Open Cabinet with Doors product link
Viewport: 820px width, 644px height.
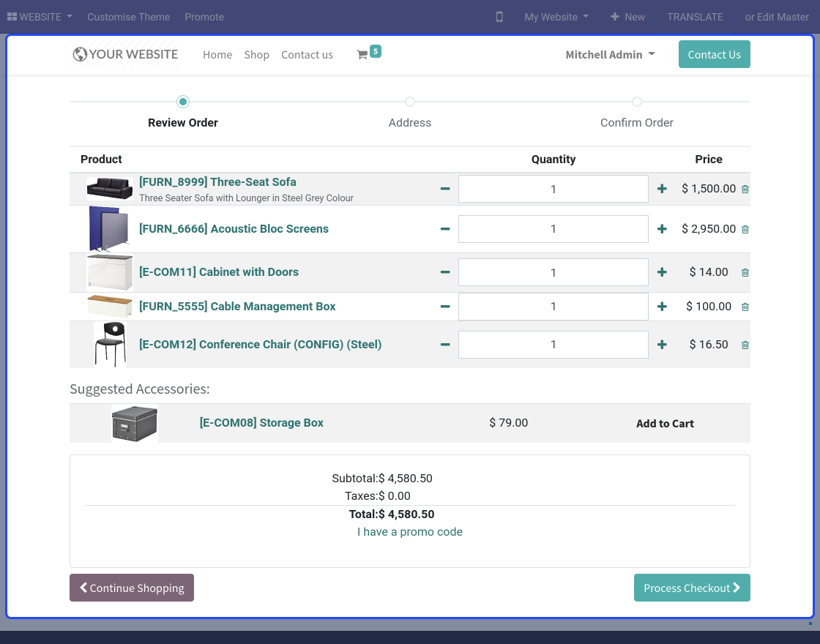[219, 272]
